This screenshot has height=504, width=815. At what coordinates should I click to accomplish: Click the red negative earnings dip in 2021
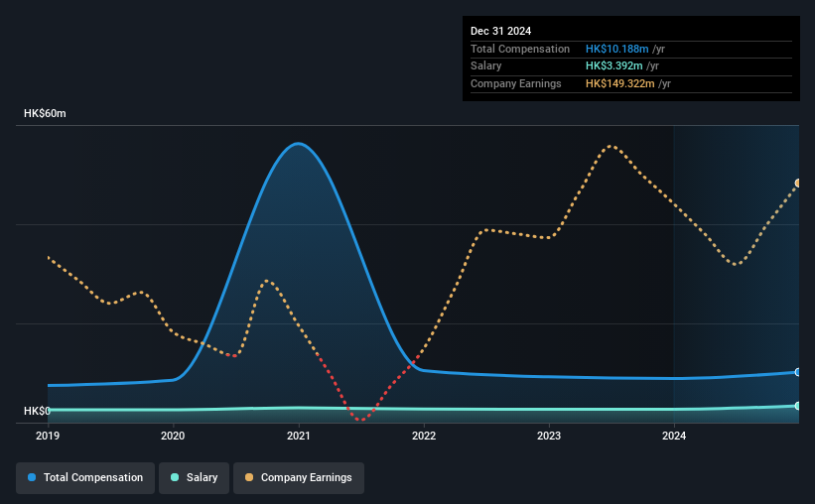click(361, 418)
